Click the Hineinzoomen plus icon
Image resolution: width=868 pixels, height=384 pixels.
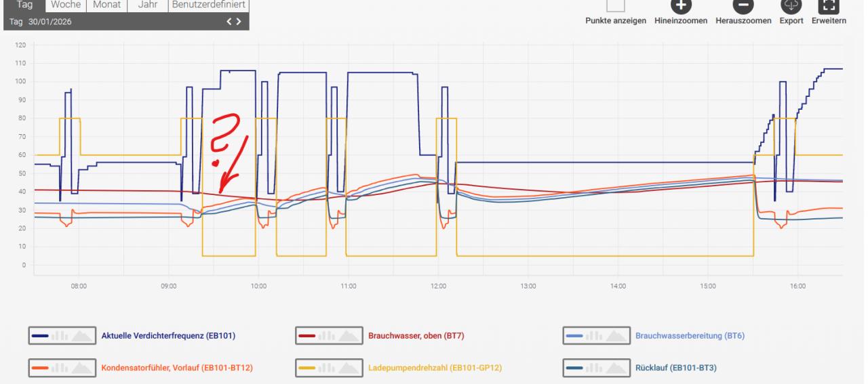click(x=681, y=5)
